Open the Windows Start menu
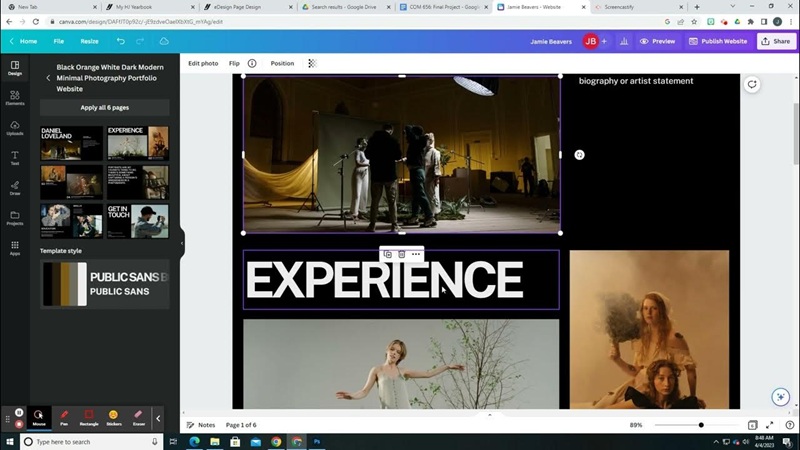800x450 pixels. coord(10,442)
